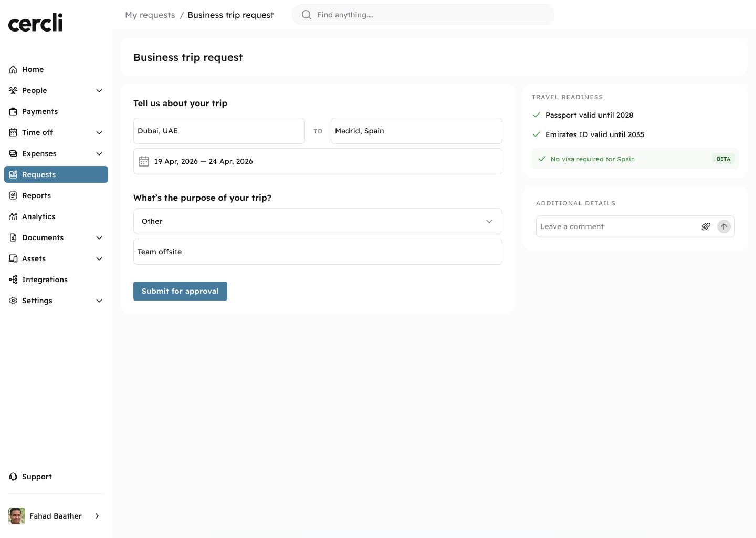Click the search magnifier icon
The width and height of the screenshot is (756, 538).
click(x=307, y=15)
